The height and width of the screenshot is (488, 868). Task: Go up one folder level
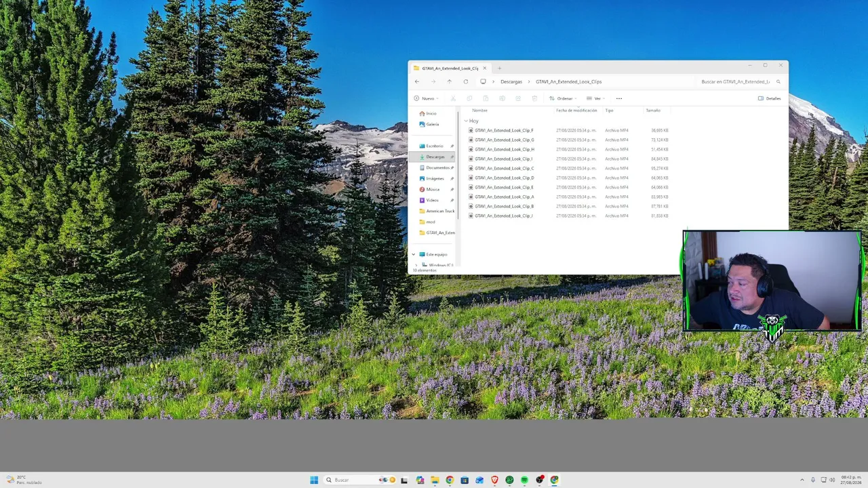[449, 81]
